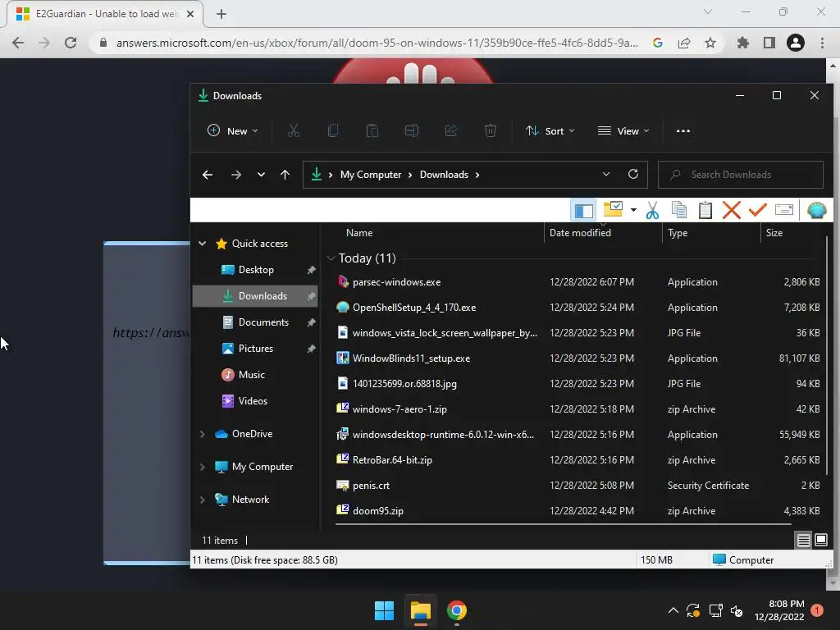Switch to large thumbnails view icon in status bar

coord(820,540)
